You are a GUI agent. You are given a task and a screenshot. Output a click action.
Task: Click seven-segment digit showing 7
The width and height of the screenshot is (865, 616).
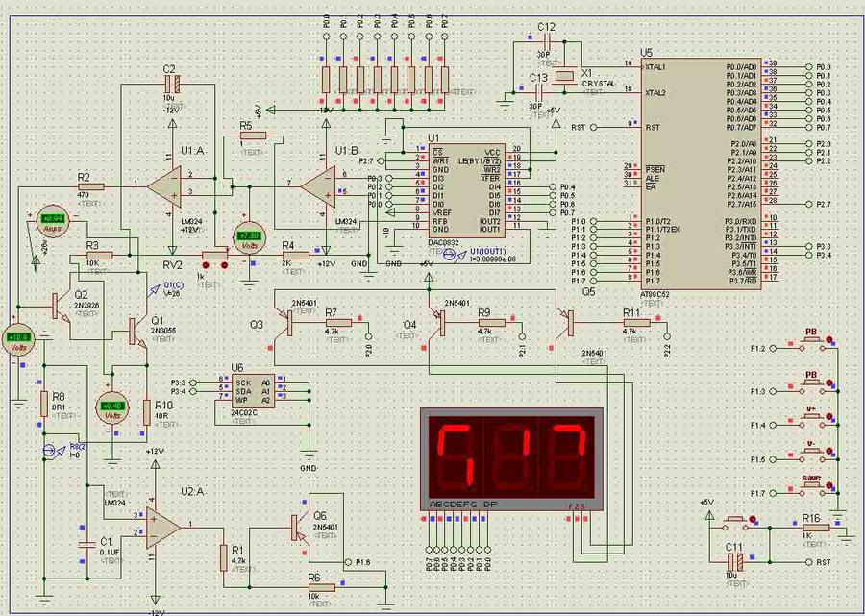pos(568,455)
